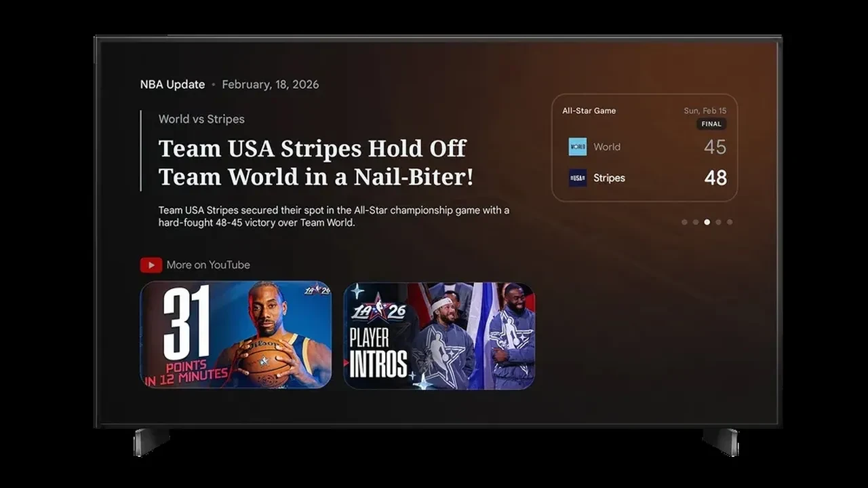Click the pagination dots indicator
The height and width of the screenshot is (488, 868).
(707, 221)
